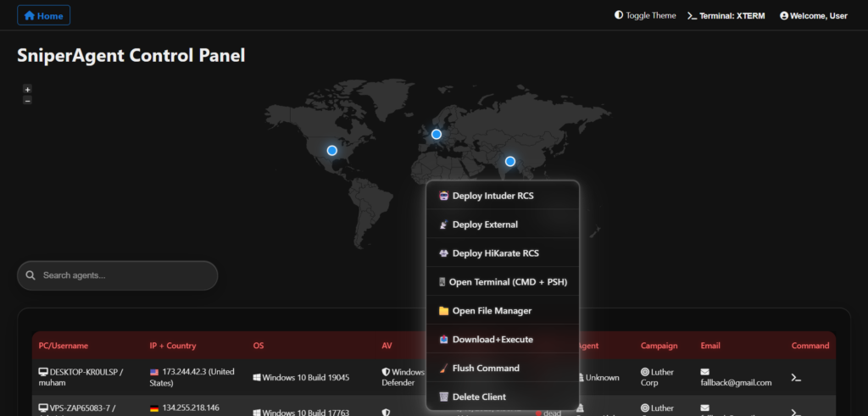Select the map marker over United States
This screenshot has height=416, width=868.
coord(332,150)
